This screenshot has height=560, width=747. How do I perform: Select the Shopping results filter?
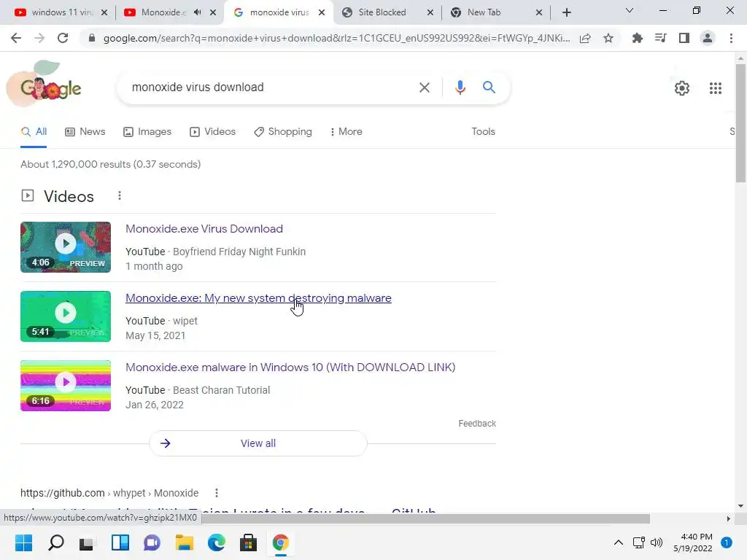[283, 131]
